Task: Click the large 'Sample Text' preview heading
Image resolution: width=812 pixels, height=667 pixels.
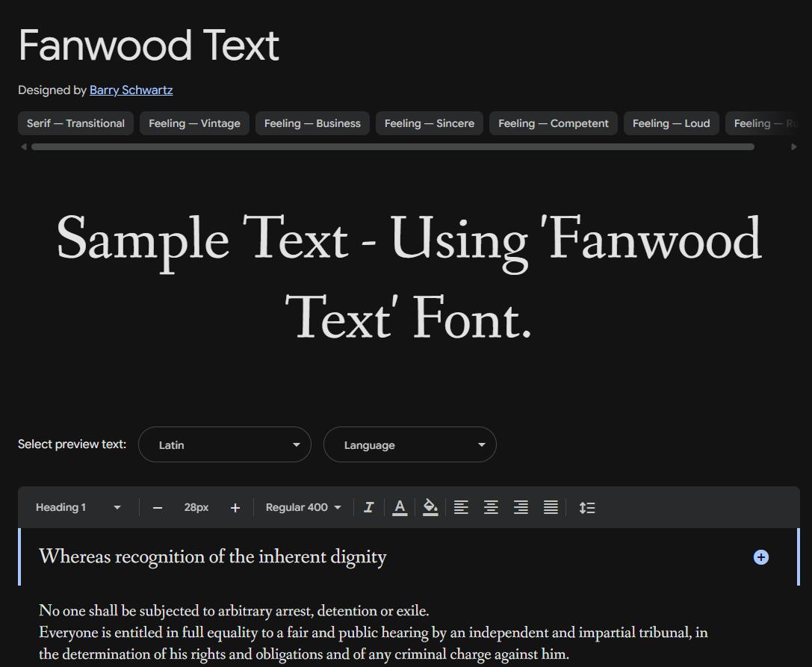Action: click(409, 277)
